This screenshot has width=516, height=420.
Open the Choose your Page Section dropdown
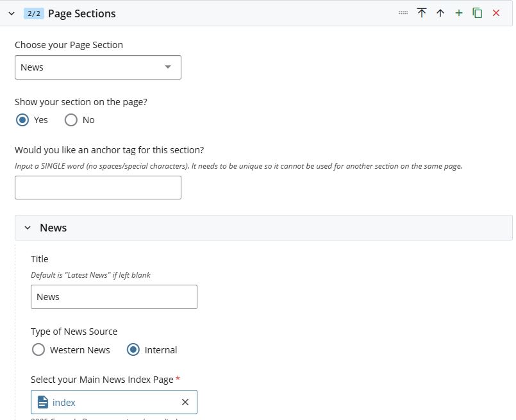coord(98,67)
